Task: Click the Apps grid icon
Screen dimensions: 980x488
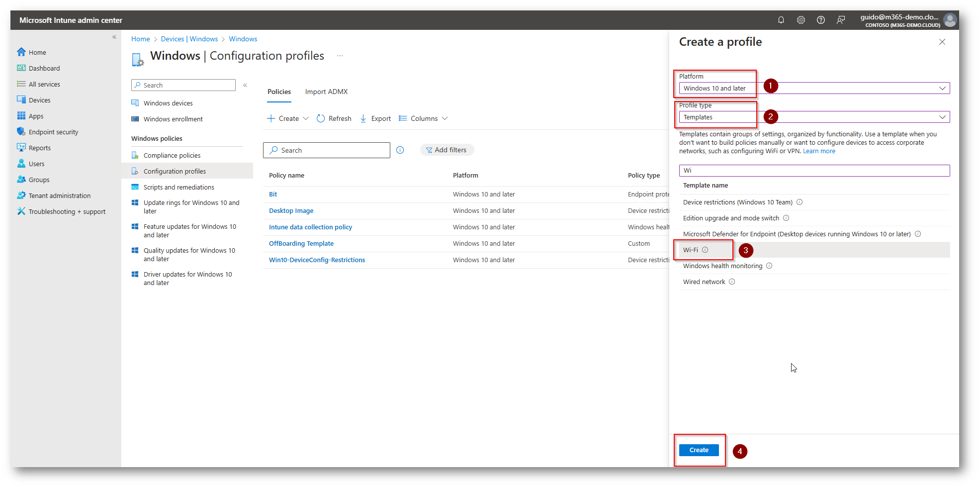Action: 21,115
